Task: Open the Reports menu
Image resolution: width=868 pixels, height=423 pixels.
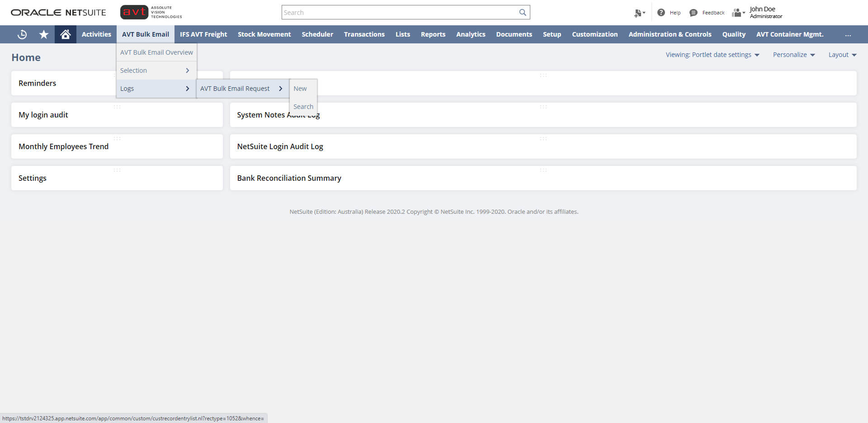Action: tap(433, 34)
